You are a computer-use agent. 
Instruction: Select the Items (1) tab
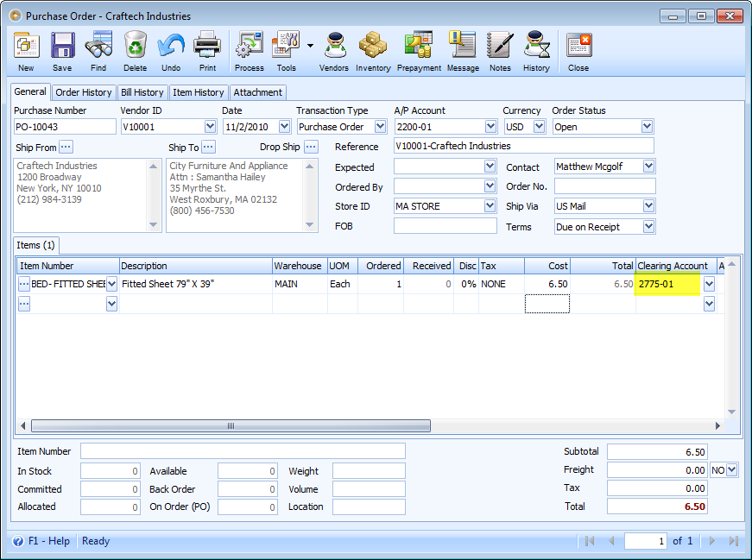[35, 245]
